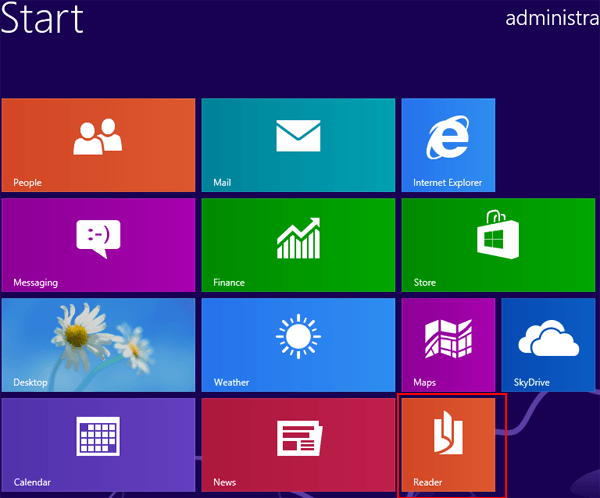Open the People tile

98,145
